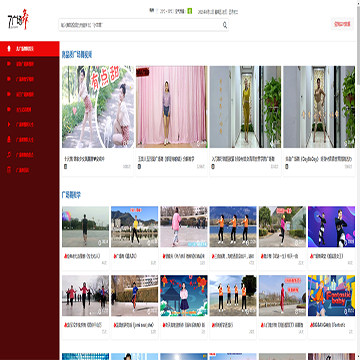Image resolution: width=360 pixels, height=360 pixels.
Task: Click the blue featured videos section heading
Action: coord(77,54)
